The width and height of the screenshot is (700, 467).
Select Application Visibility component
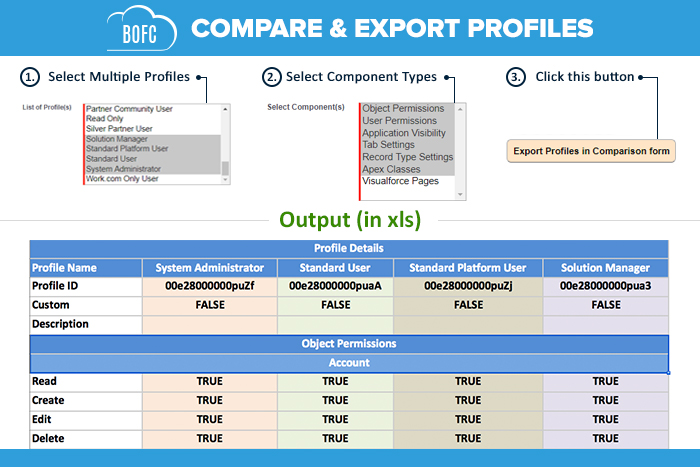(x=408, y=133)
